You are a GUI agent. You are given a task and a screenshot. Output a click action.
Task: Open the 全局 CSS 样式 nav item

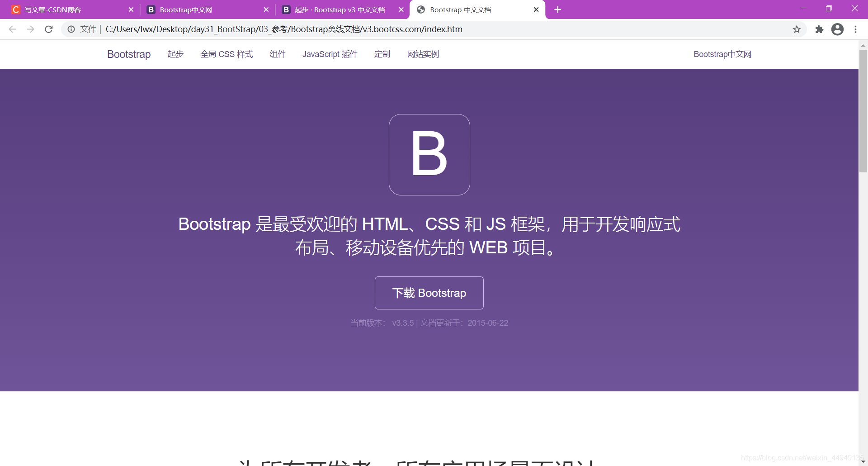click(226, 54)
